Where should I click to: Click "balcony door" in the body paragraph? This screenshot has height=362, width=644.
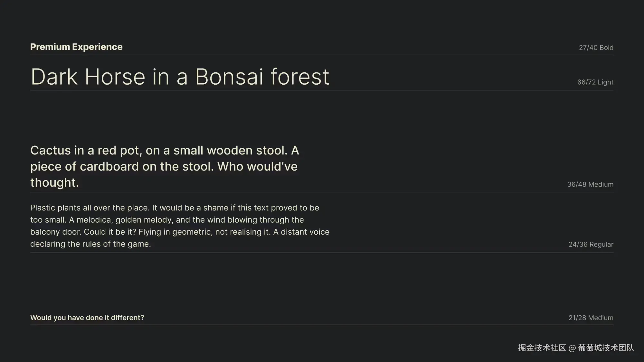(x=55, y=232)
